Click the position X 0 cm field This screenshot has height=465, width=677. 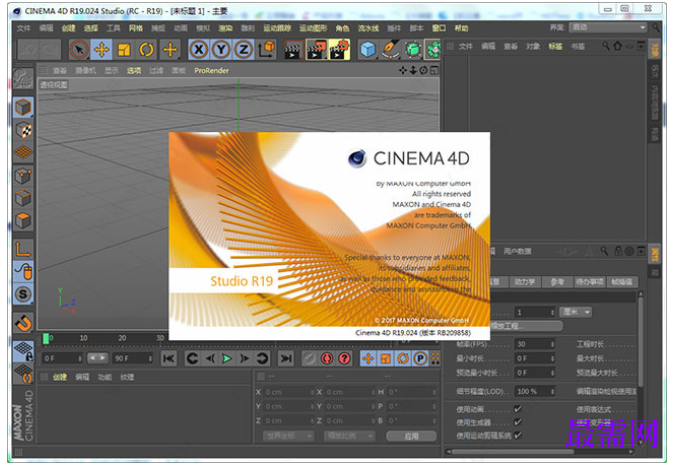pyautogui.click(x=288, y=392)
